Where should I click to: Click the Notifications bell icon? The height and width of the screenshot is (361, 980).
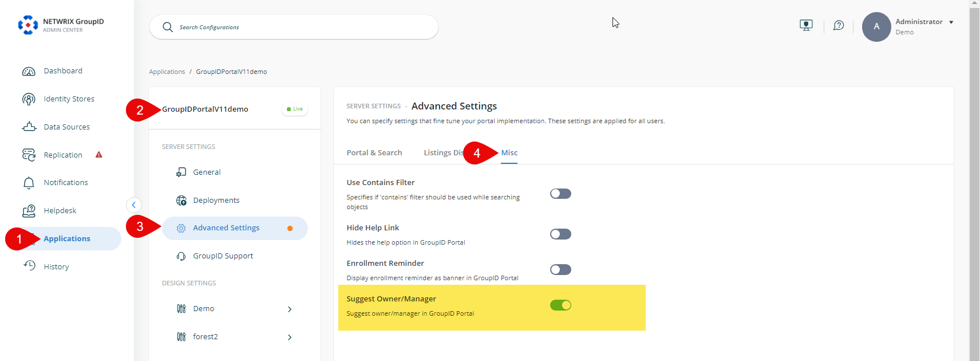[x=29, y=183]
